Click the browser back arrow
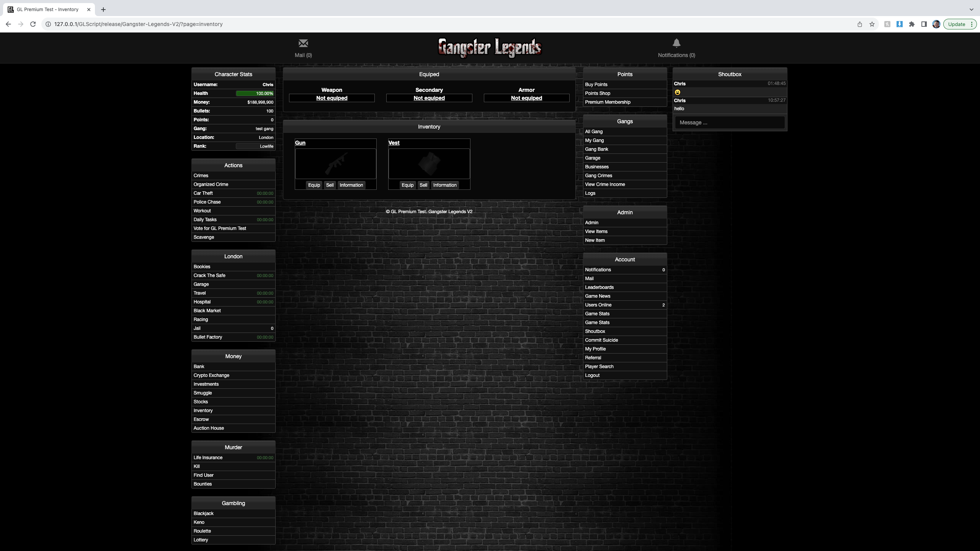 coord(8,24)
